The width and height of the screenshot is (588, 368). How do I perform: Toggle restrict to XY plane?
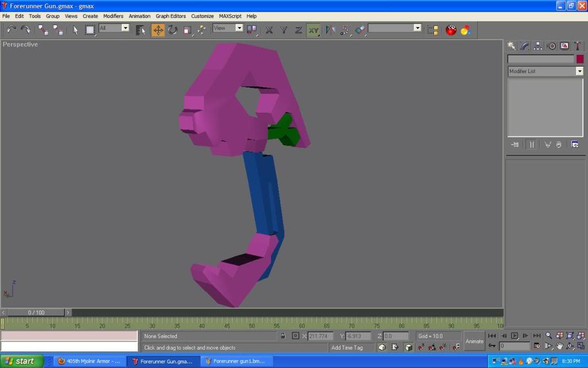click(x=313, y=30)
